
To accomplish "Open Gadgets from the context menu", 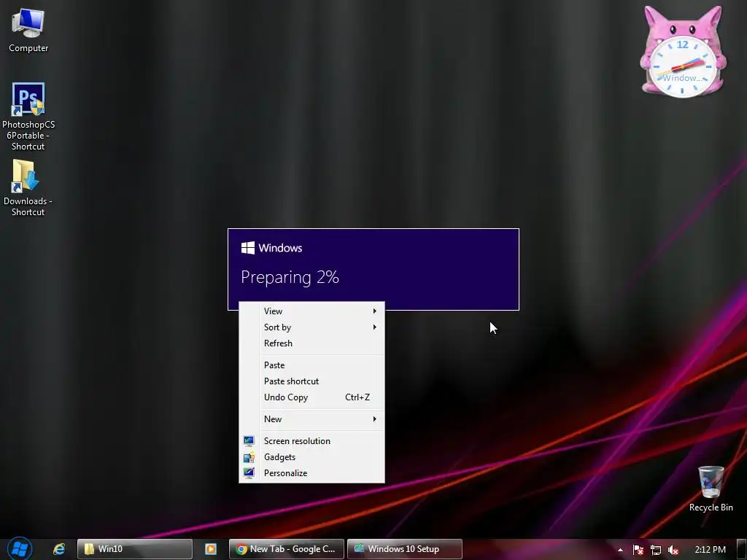I will point(312,457).
